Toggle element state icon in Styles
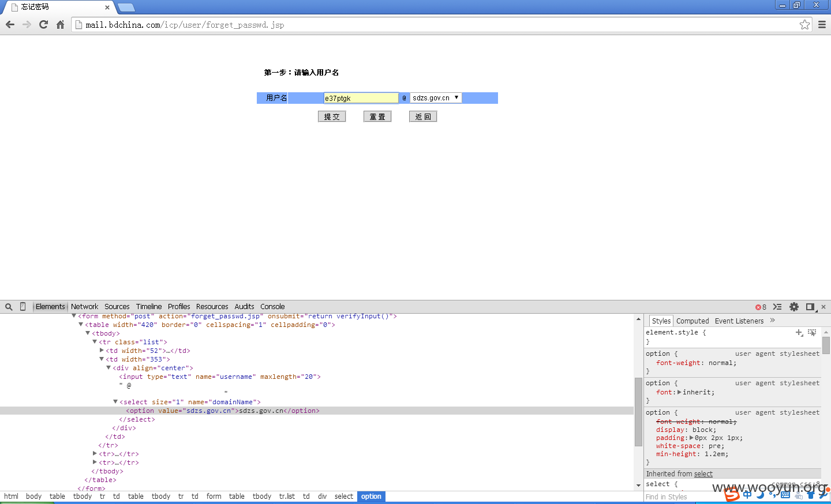Viewport: 831px width, 504px height. [813, 333]
